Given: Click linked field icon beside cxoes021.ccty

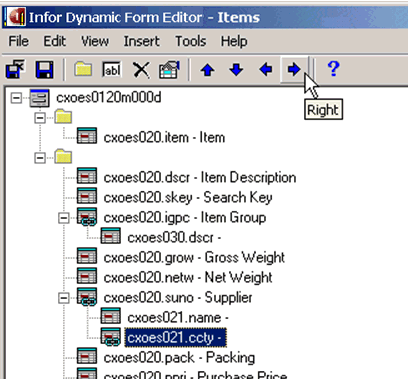Looking at the screenshot, I should (111, 337).
